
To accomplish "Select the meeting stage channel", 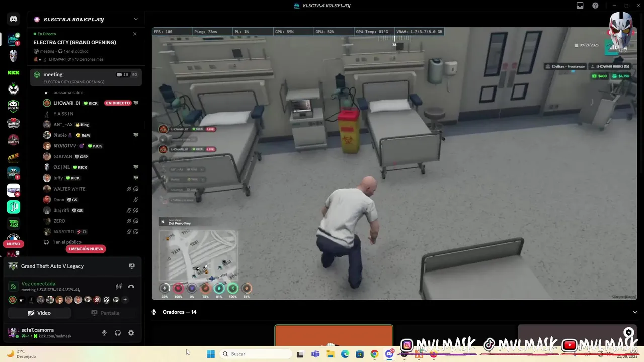I will [86, 77].
